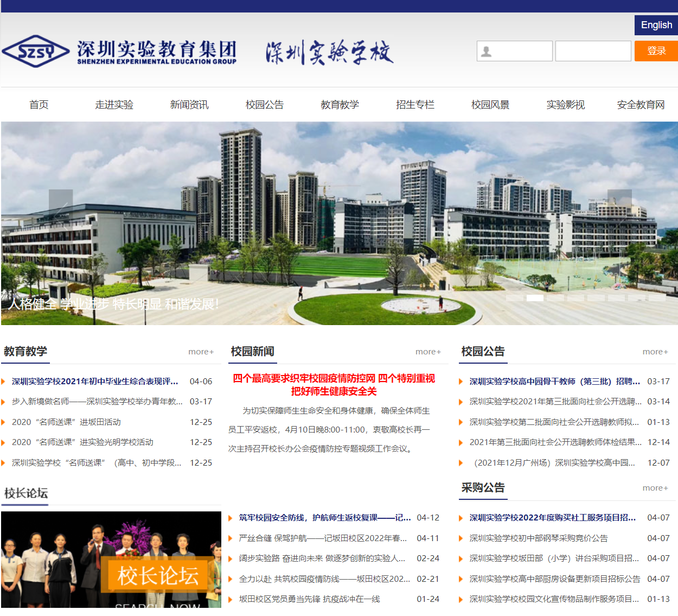Click orange arrow bullet beside 初中毕业生综合表现评
This screenshot has width=678, height=616.
pyautogui.click(x=3, y=382)
